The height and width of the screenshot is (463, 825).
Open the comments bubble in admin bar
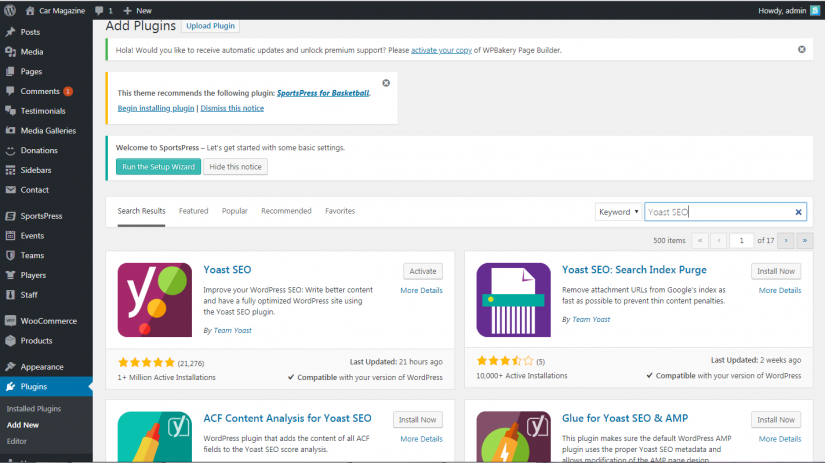pos(104,8)
